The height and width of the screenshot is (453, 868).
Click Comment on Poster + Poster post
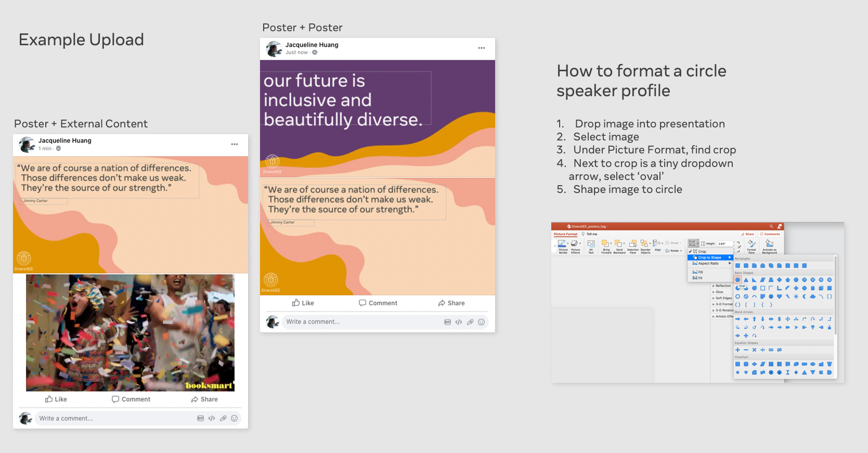tap(378, 303)
